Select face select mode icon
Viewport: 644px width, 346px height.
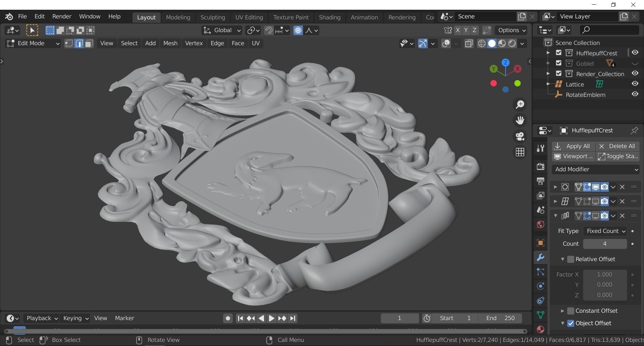coord(89,44)
